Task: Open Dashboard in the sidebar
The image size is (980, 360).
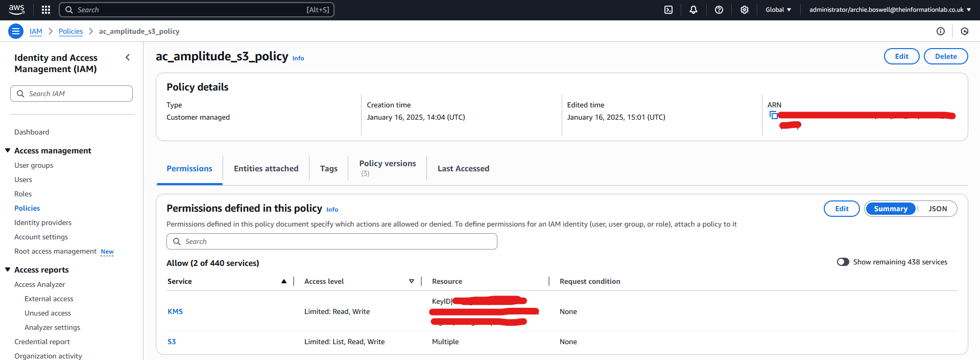Action: pos(32,132)
